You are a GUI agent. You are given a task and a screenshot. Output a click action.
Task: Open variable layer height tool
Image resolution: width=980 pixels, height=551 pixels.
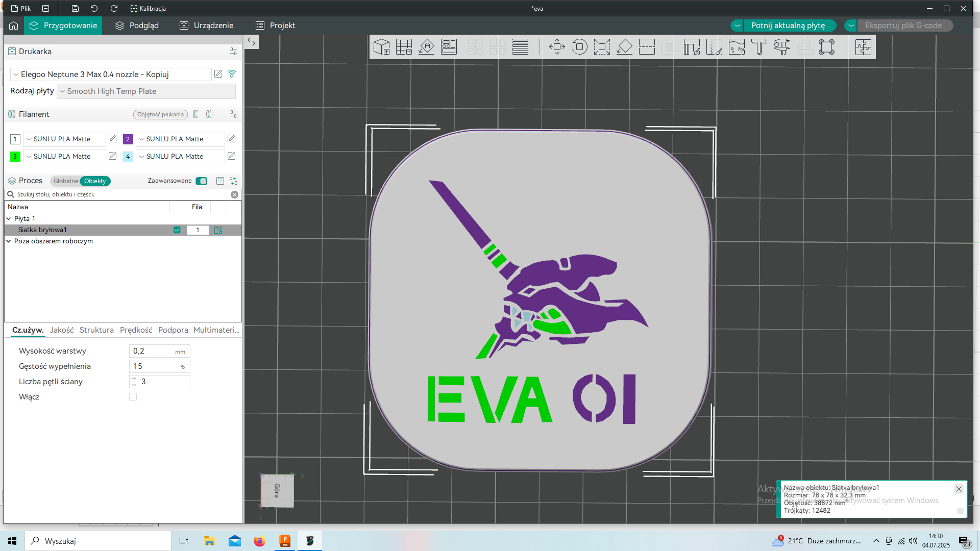coord(520,47)
